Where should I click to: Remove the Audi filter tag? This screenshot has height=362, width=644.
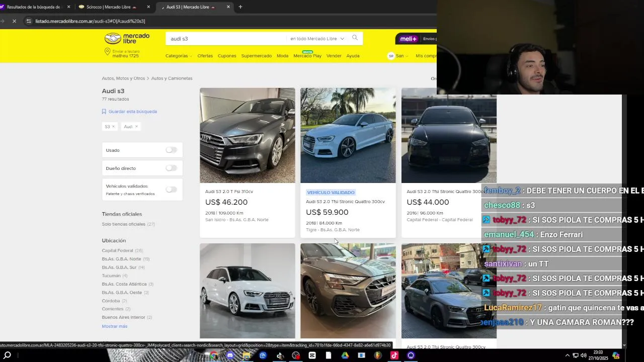pos(136,127)
